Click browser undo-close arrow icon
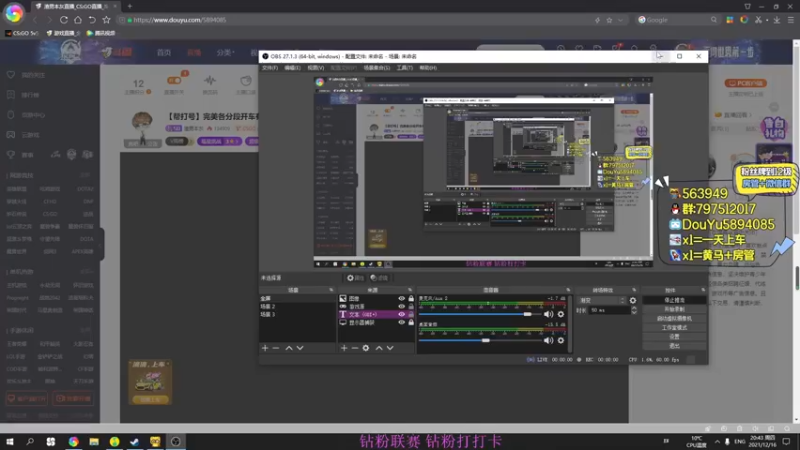 point(92,20)
